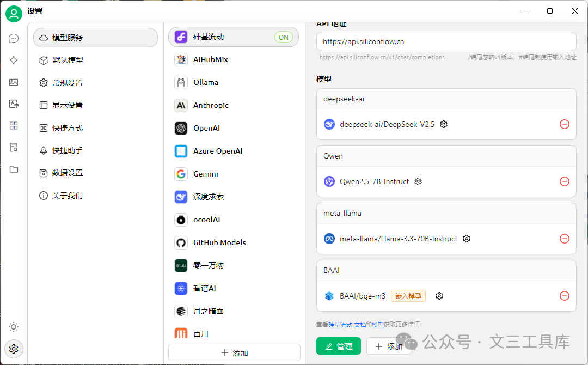
Task: Open the files folder sidebar icon
Action: point(14,169)
